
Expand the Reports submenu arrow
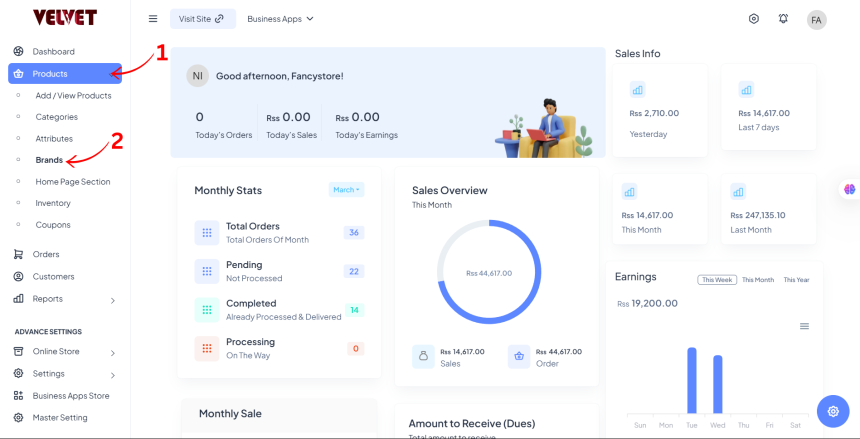112,300
